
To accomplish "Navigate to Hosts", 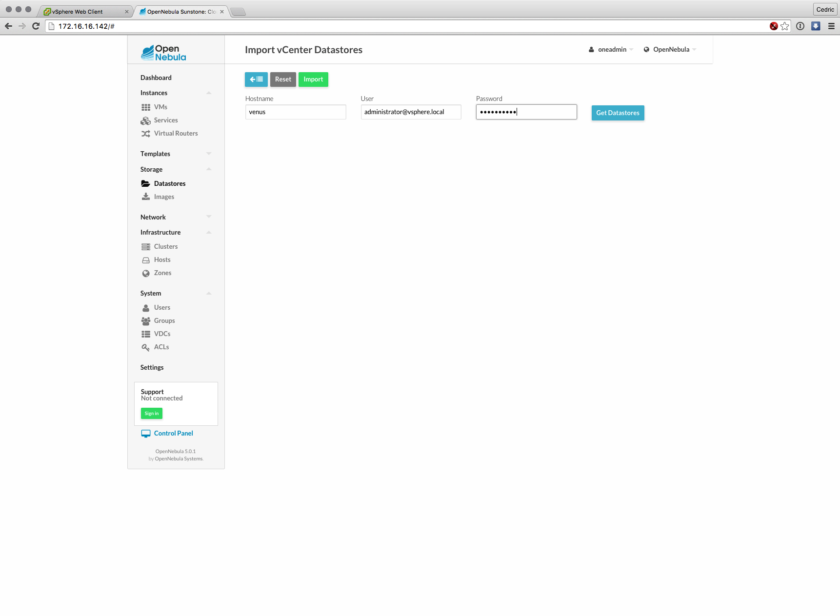I will 162,259.
